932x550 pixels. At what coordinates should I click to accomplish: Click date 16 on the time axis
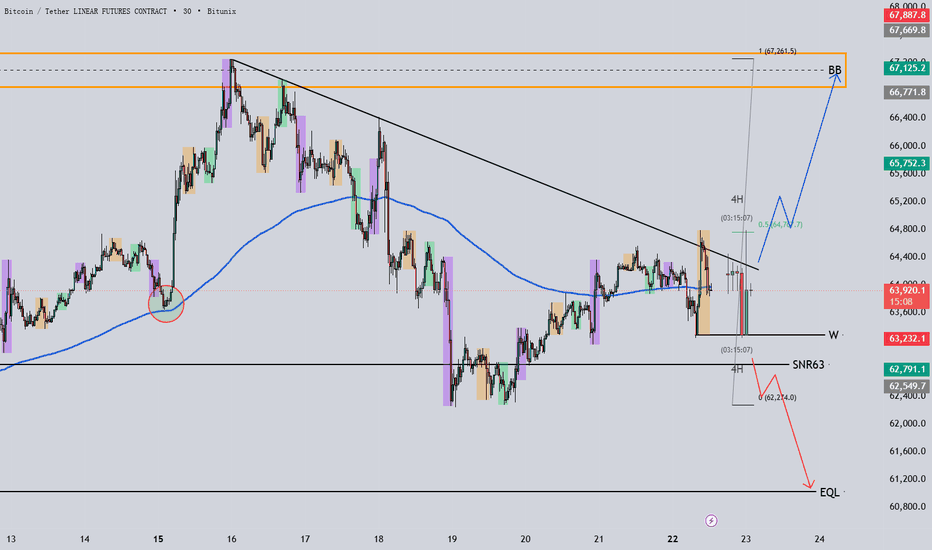point(231,539)
